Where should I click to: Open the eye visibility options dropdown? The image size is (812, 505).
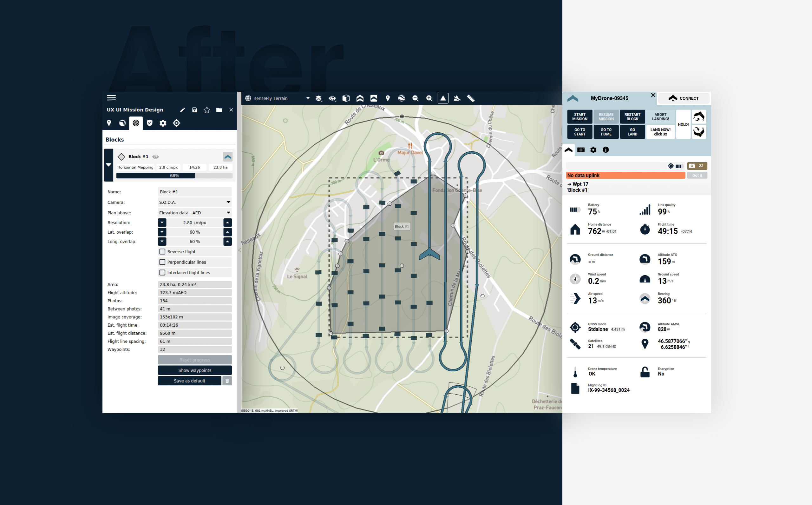(332, 98)
